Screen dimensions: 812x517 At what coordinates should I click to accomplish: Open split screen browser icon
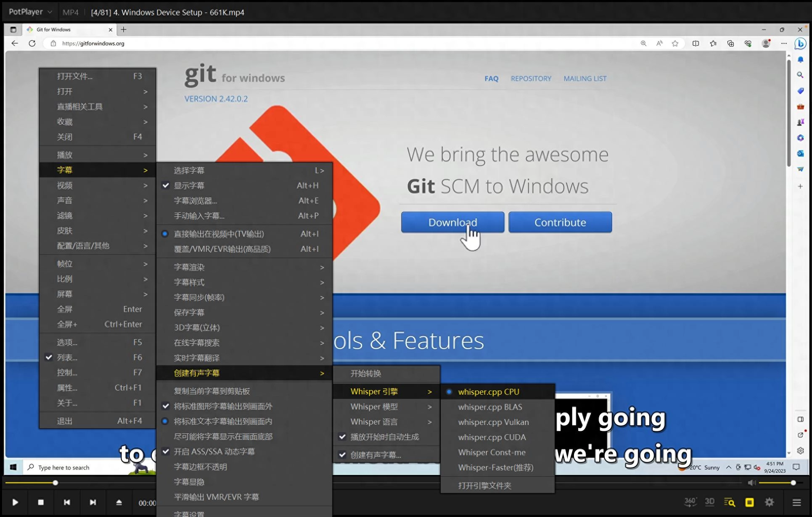(696, 43)
